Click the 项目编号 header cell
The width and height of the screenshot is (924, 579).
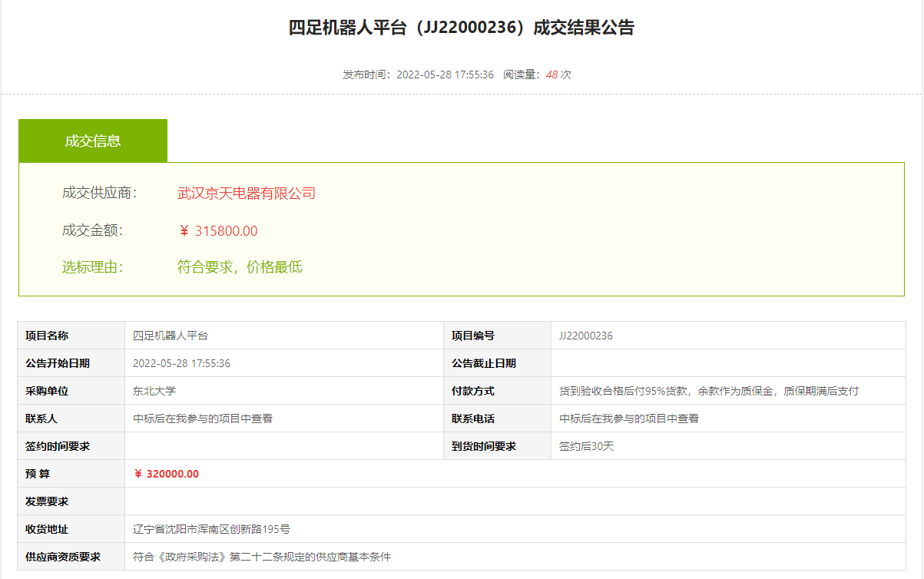(498, 336)
